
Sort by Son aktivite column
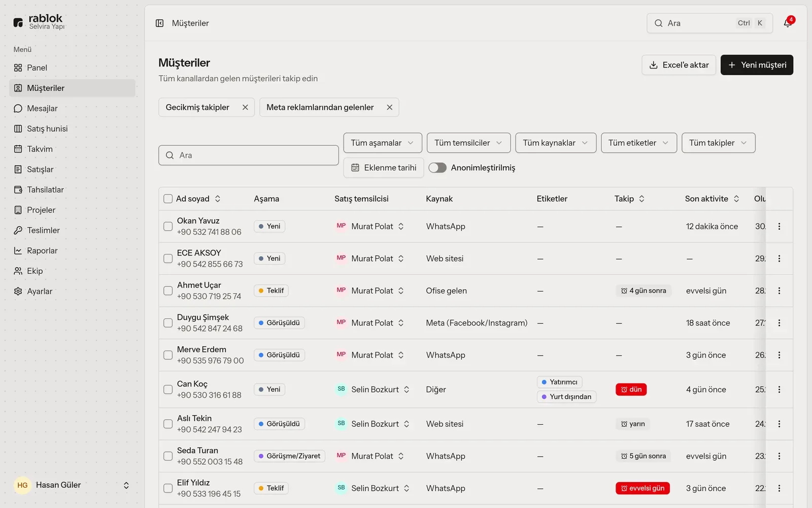tap(712, 199)
